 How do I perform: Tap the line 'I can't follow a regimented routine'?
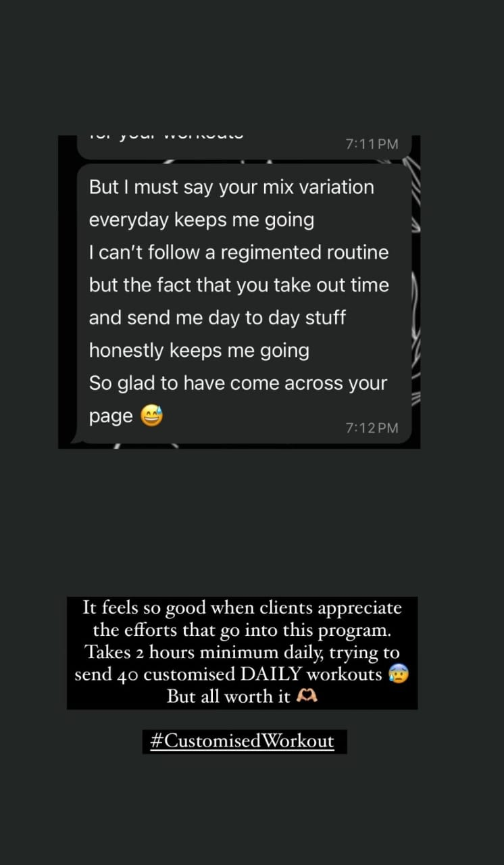coord(239,253)
